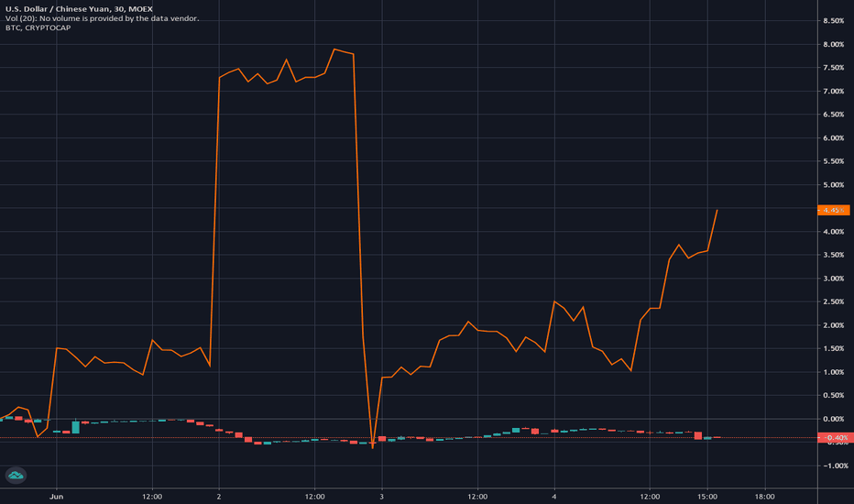The width and height of the screenshot is (854, 504).
Task: Click the Jun date label on time axis
Action: 56,497
